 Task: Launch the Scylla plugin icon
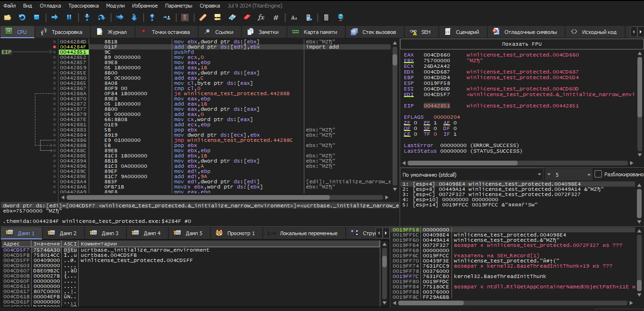coord(185,17)
